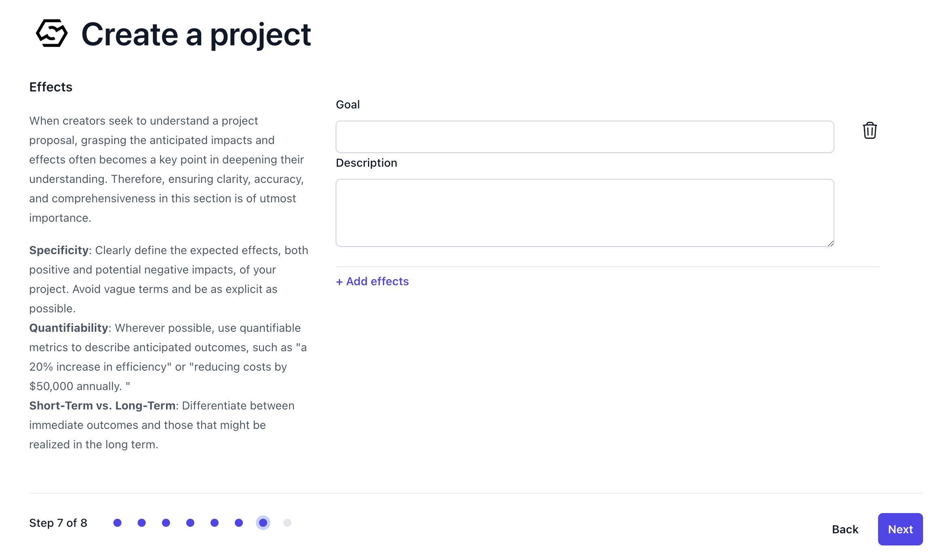
Task: Select the gray final step 8 dot
Action: coord(287,523)
